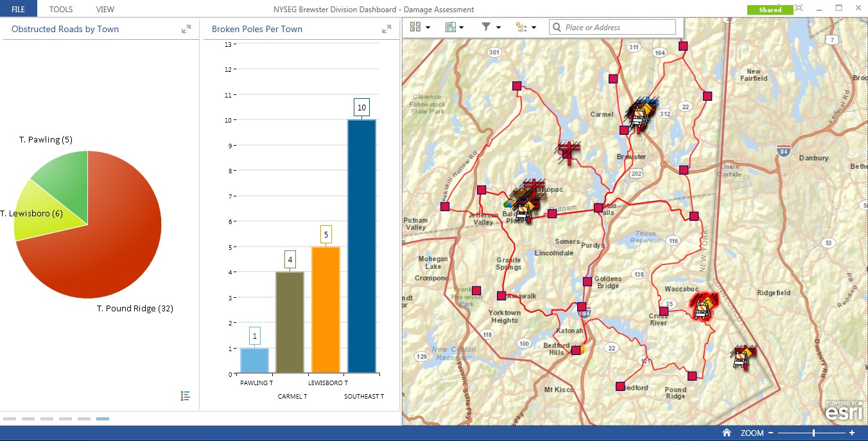Viewport: 868px width, 441px height.
Task: Click square marker at Goldens Bridge
Action: 587,282
